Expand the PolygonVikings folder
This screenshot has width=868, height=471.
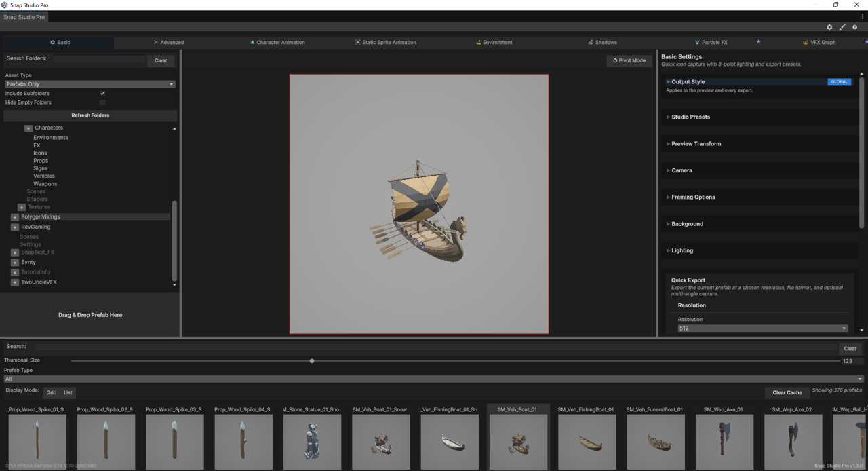coord(15,217)
